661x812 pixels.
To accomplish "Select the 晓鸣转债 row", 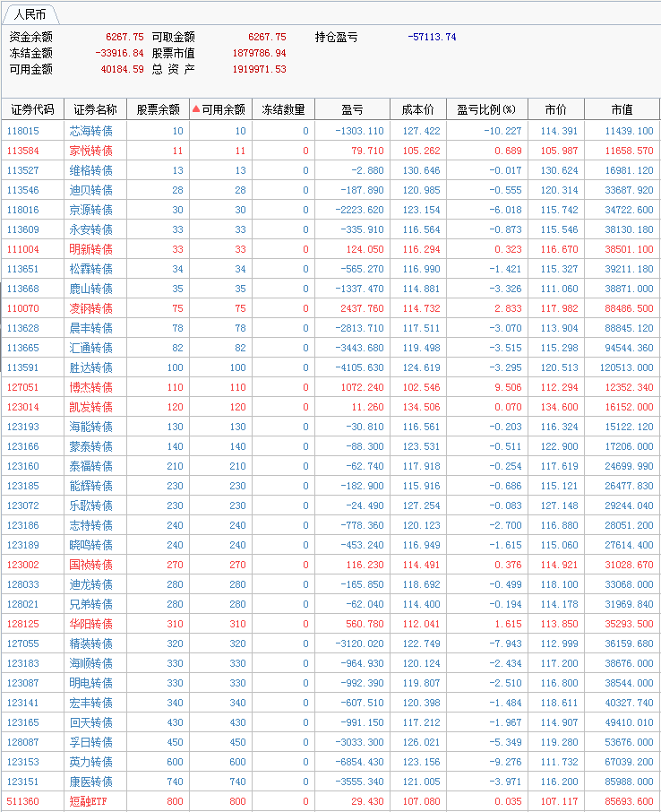I will click(x=330, y=545).
